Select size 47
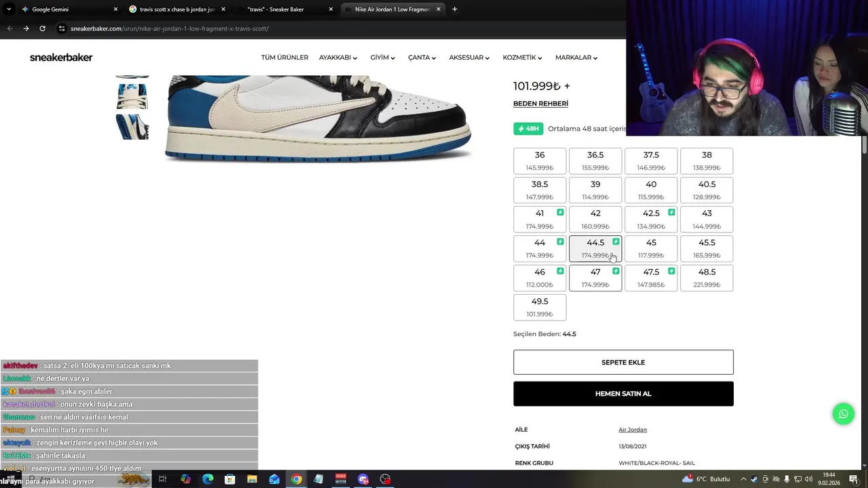 coord(595,278)
